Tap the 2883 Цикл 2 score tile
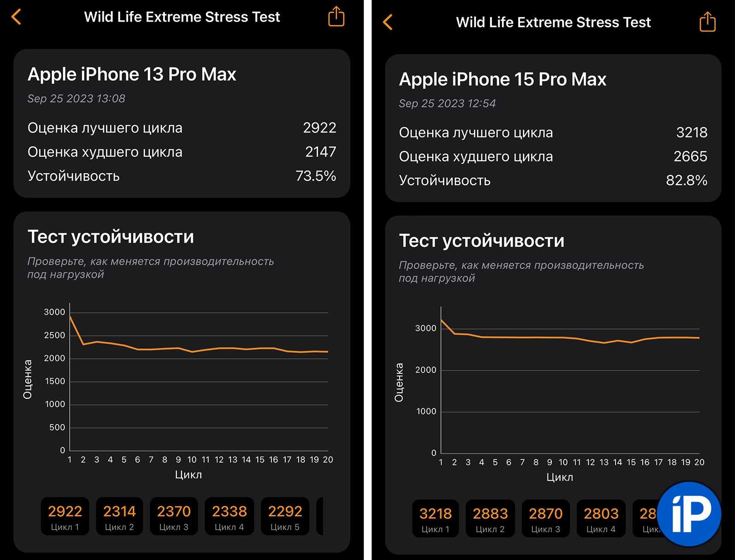 tap(490, 519)
